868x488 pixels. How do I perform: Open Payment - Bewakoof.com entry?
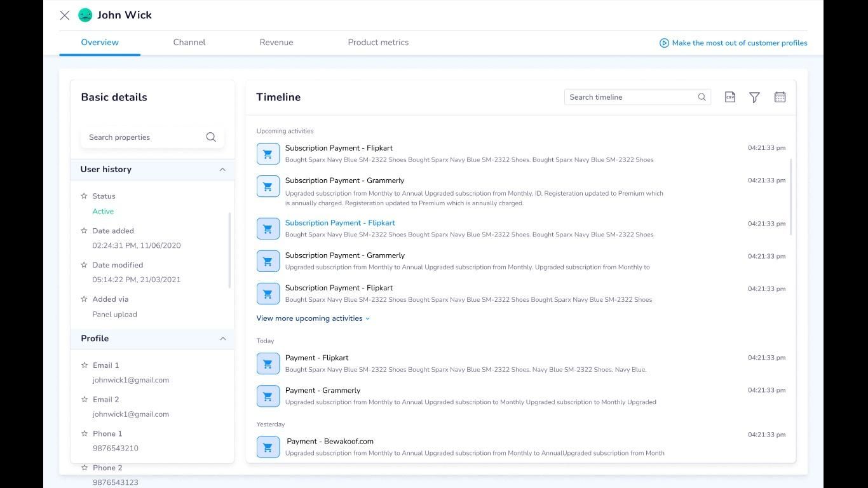(330, 442)
